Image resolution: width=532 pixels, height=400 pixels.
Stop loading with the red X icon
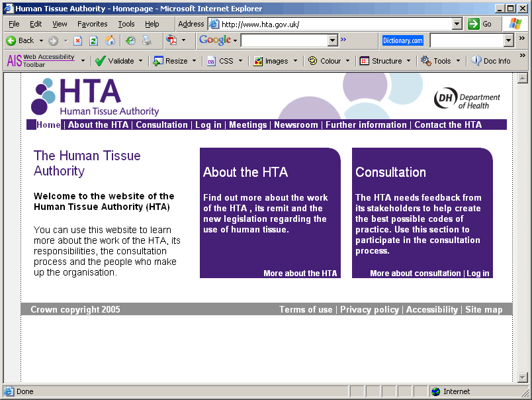click(x=77, y=41)
